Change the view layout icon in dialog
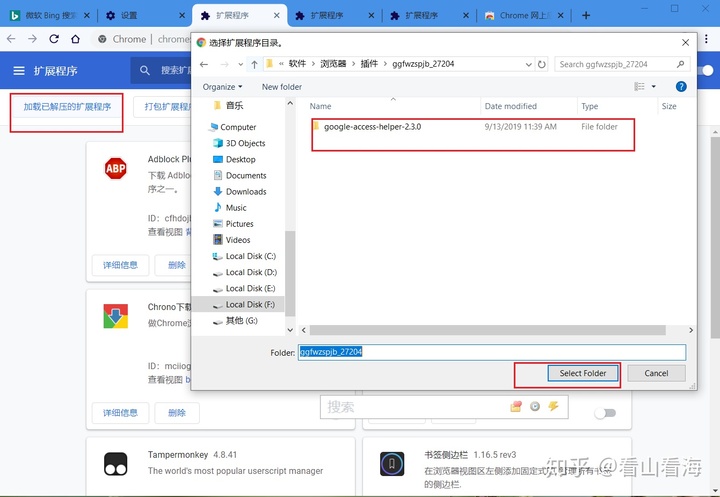 coord(639,86)
